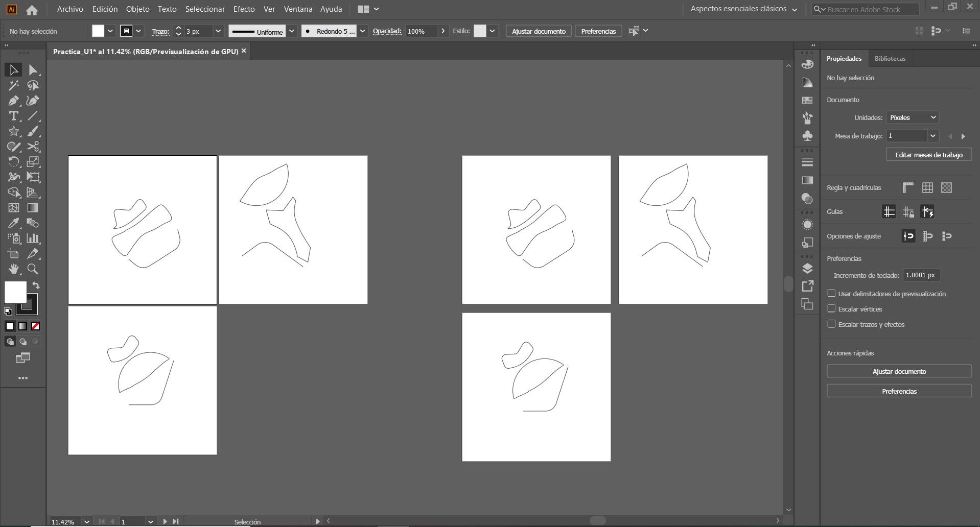Select the Gradient tool
The image size is (980, 527).
[33, 208]
